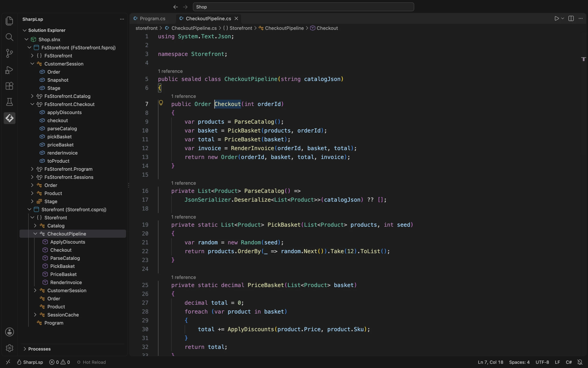
Task: Click the lightbulb code action icon
Action: click(x=161, y=103)
